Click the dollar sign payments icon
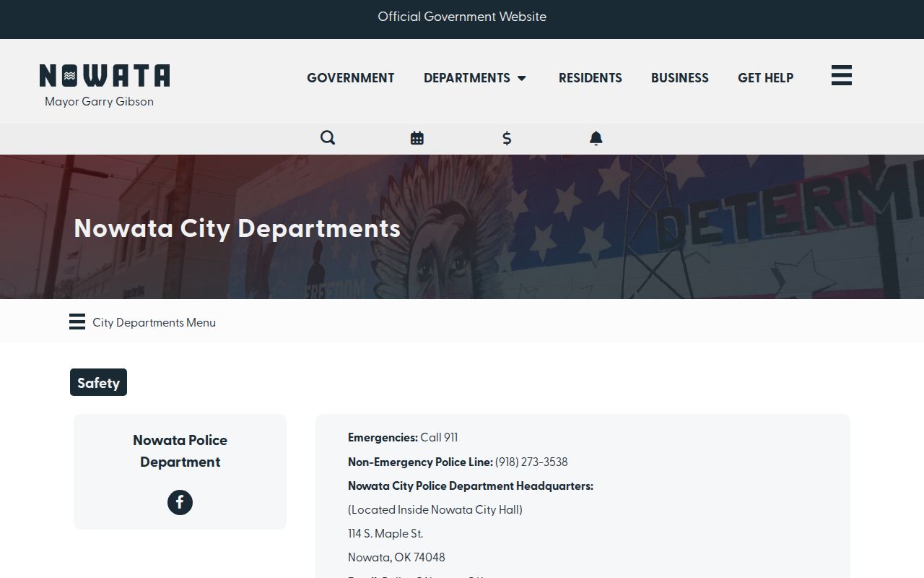The width and height of the screenshot is (924, 578). click(x=507, y=138)
